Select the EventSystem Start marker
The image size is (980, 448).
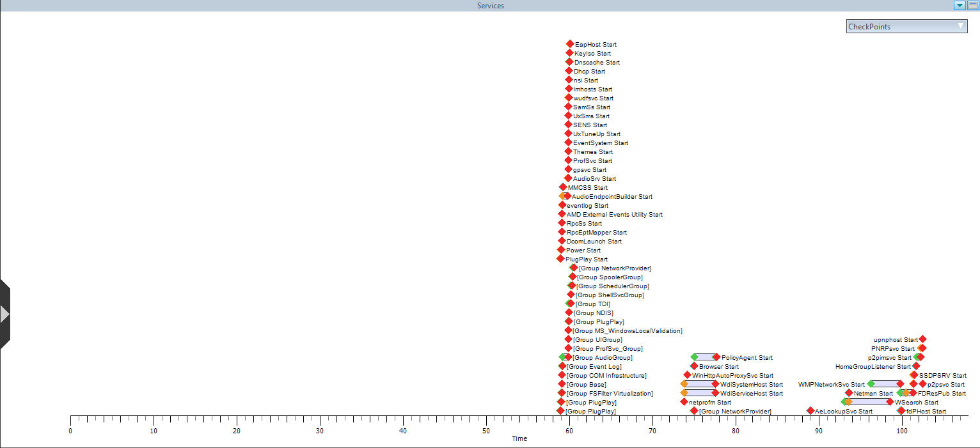(x=568, y=143)
